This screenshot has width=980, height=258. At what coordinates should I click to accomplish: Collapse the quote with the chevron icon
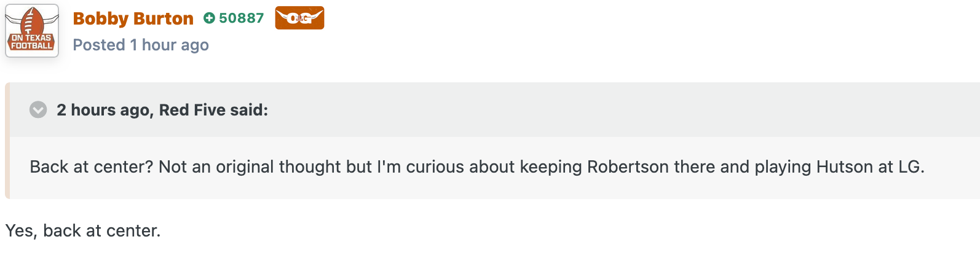(38, 110)
